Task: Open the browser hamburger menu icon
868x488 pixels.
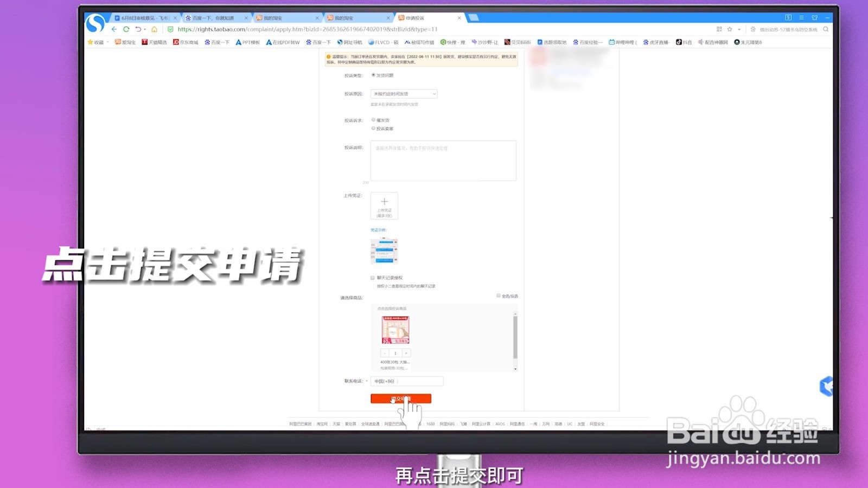Action: (801, 18)
